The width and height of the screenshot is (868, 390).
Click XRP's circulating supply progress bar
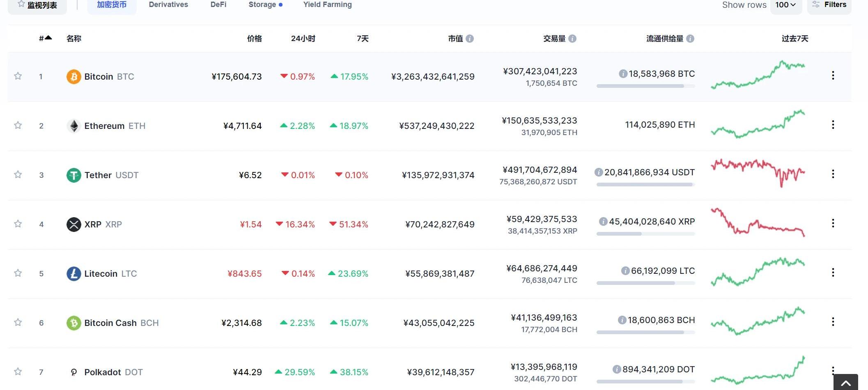646,234
